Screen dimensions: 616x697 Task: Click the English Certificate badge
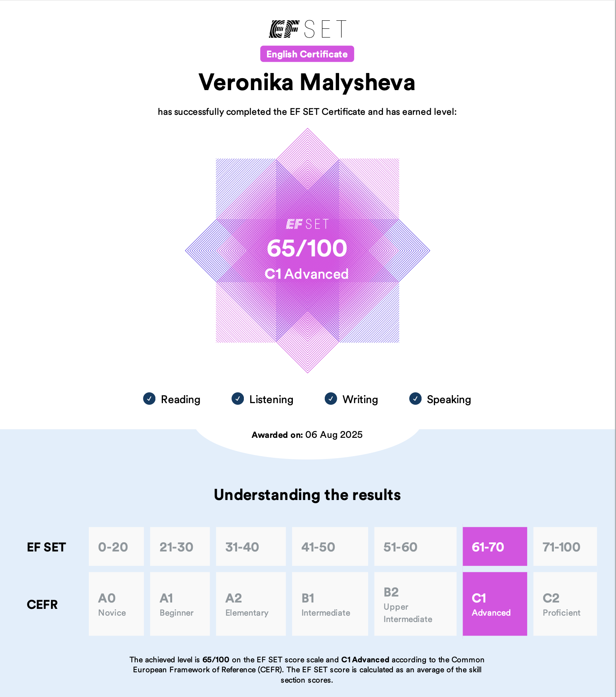pyautogui.click(x=307, y=54)
